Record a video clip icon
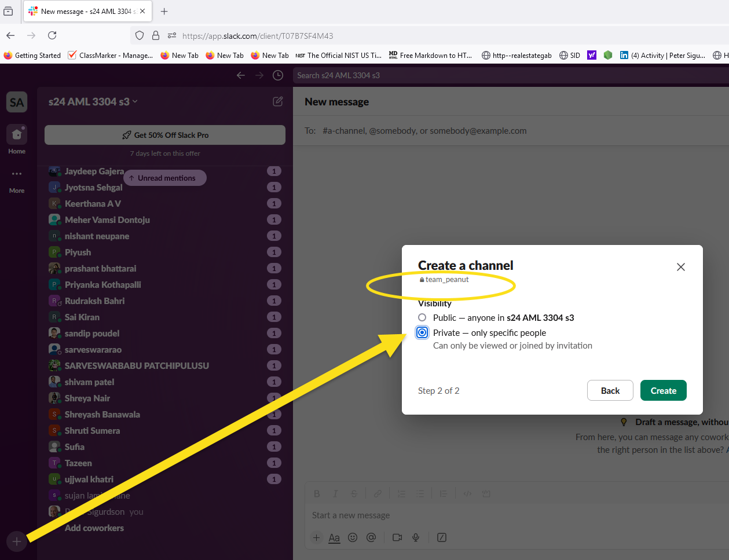Image resolution: width=729 pixels, height=560 pixels. (397, 537)
